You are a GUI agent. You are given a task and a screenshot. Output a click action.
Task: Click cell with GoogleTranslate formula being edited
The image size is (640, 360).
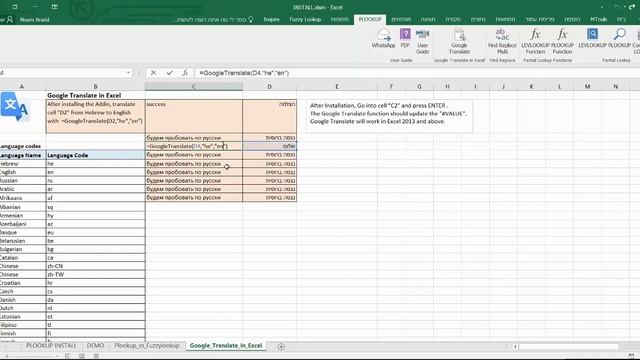point(194,146)
